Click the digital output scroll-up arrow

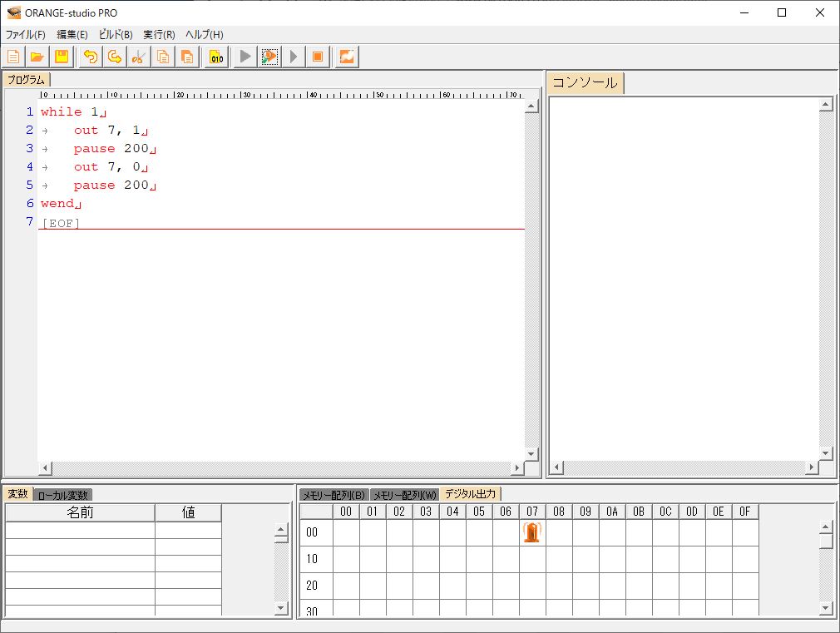(826, 528)
